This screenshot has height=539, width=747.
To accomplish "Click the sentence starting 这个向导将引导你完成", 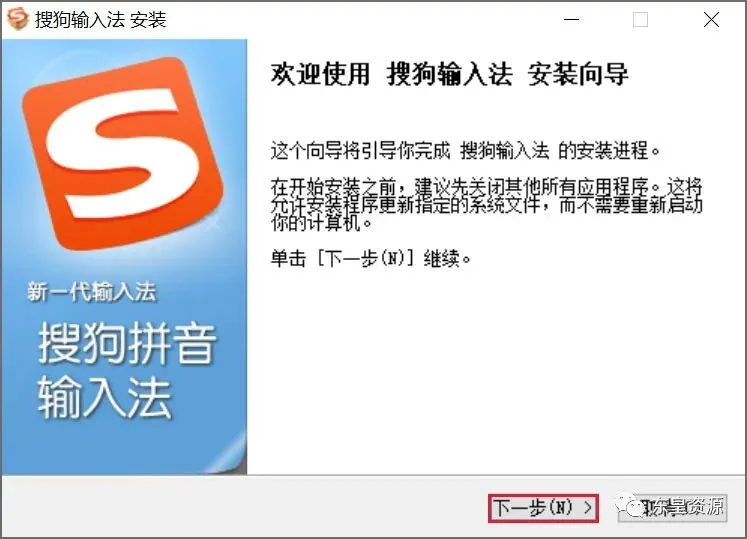I will tap(465, 151).
